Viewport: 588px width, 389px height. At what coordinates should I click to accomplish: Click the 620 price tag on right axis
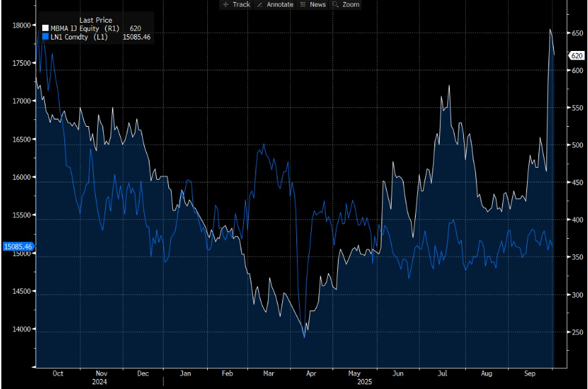click(577, 56)
